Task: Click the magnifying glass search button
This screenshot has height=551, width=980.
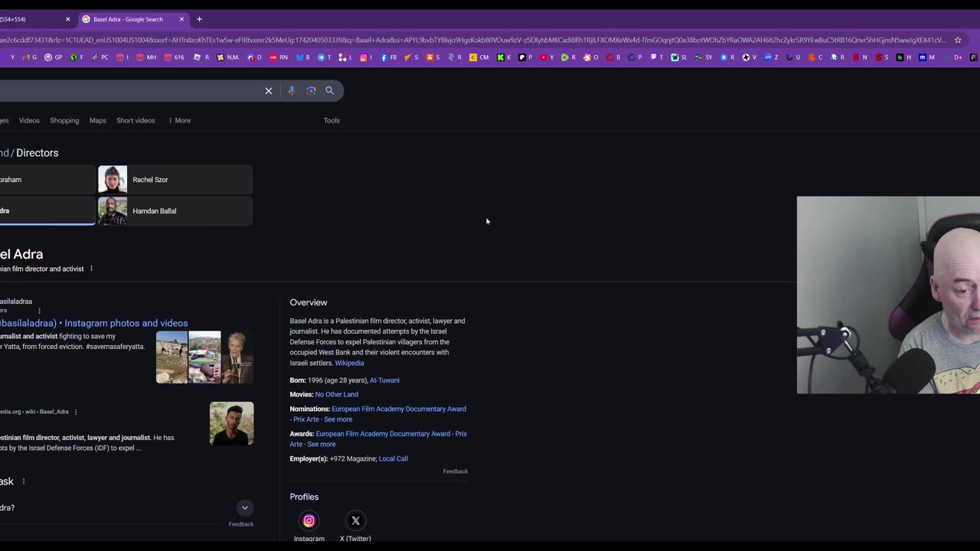Action: pyautogui.click(x=330, y=90)
